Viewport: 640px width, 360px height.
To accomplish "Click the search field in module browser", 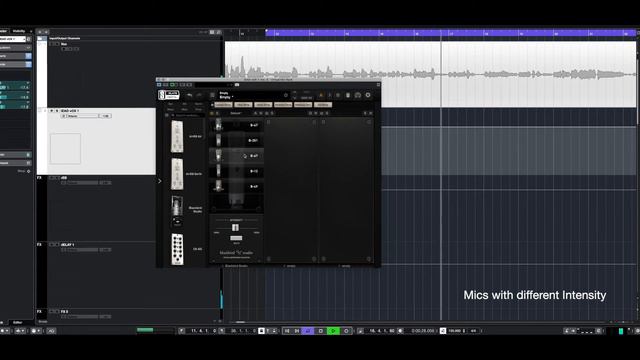I will coord(189,116).
